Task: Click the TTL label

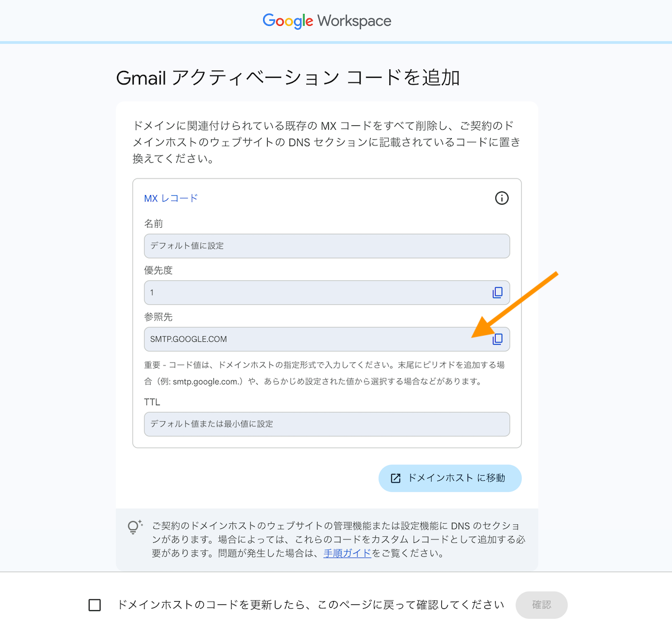Action: (x=152, y=402)
